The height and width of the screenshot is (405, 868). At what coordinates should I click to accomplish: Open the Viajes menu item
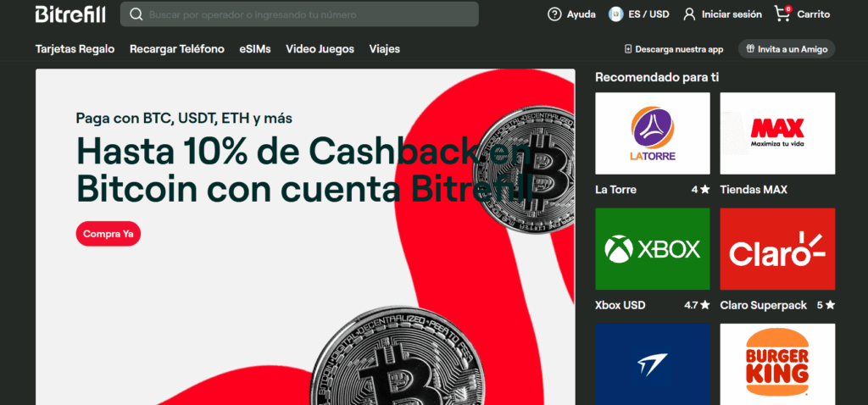384,49
